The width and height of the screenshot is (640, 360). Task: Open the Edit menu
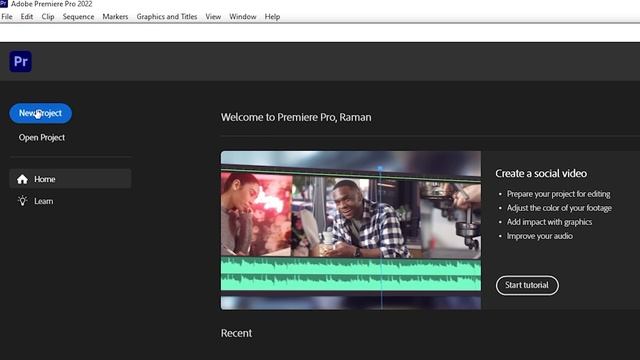click(x=27, y=17)
